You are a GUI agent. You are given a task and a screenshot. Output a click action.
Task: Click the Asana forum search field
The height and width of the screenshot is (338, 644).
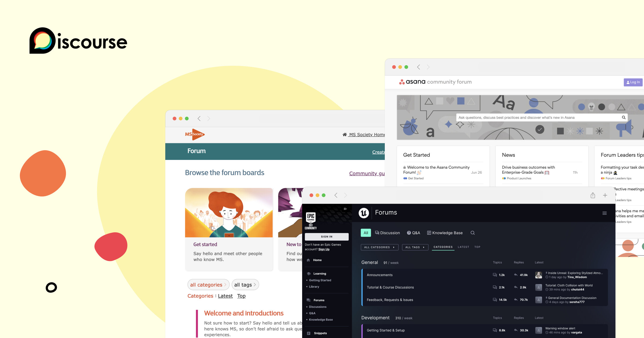[537, 117]
